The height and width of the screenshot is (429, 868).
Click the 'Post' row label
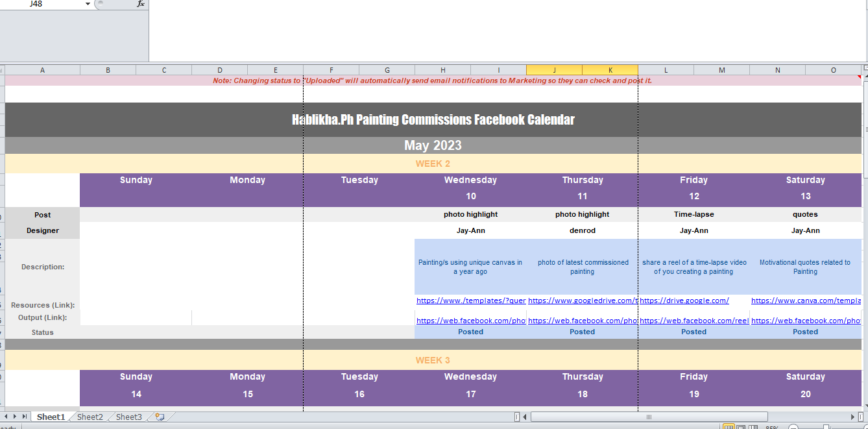43,215
